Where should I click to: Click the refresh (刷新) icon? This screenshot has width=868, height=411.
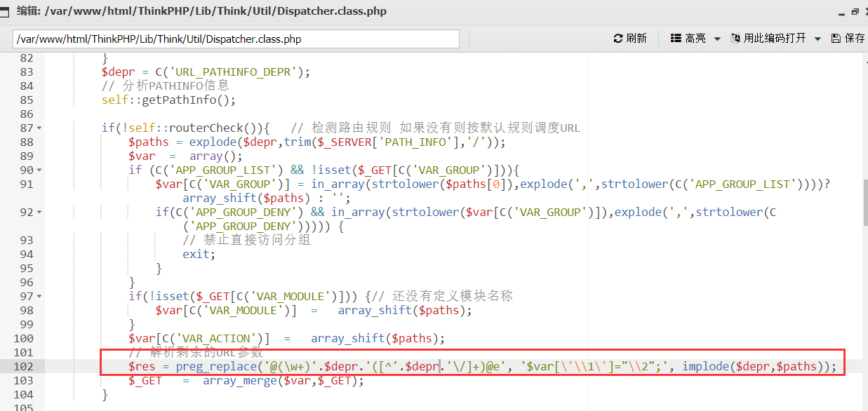[618, 39]
